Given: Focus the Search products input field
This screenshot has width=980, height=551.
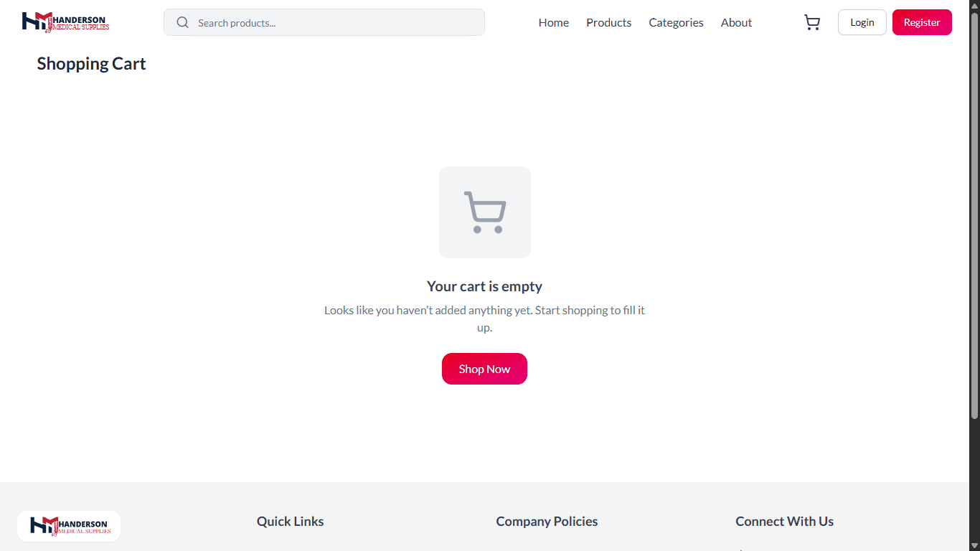Looking at the screenshot, I should pyautogui.click(x=324, y=22).
